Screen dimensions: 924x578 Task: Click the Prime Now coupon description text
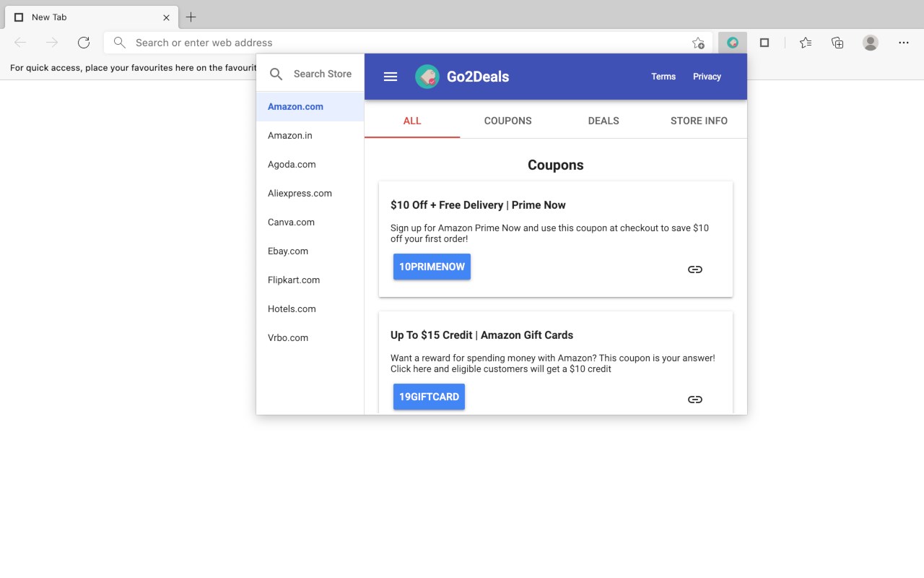coord(549,233)
